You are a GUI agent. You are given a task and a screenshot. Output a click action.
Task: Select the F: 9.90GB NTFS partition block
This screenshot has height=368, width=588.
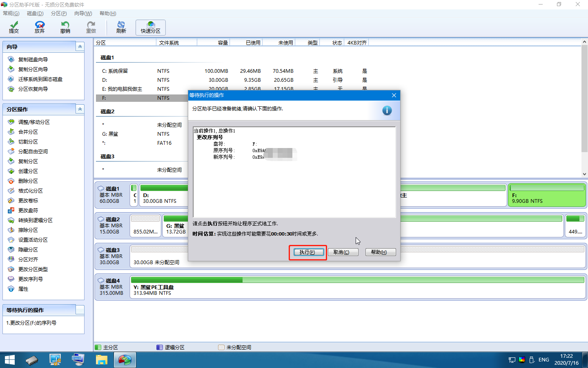pyautogui.click(x=547, y=195)
